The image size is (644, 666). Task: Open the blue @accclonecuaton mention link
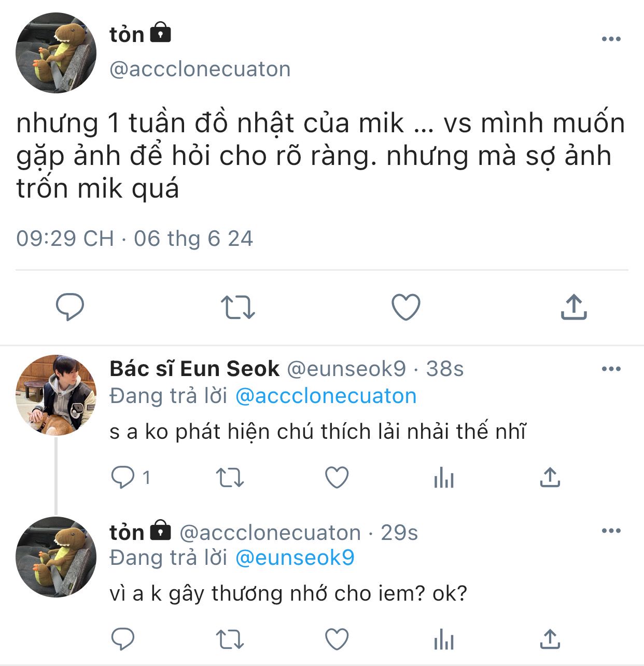click(x=326, y=396)
